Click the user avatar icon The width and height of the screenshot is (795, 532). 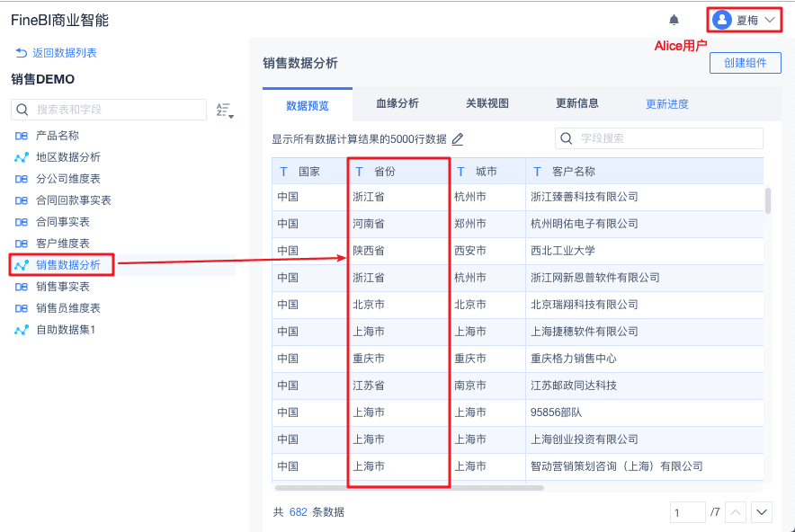pos(722,21)
